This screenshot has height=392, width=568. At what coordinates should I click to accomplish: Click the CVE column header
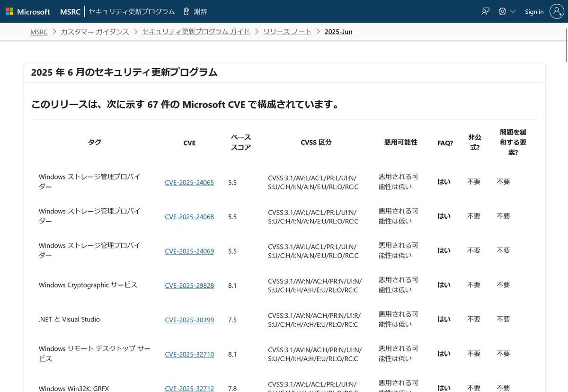pos(189,143)
